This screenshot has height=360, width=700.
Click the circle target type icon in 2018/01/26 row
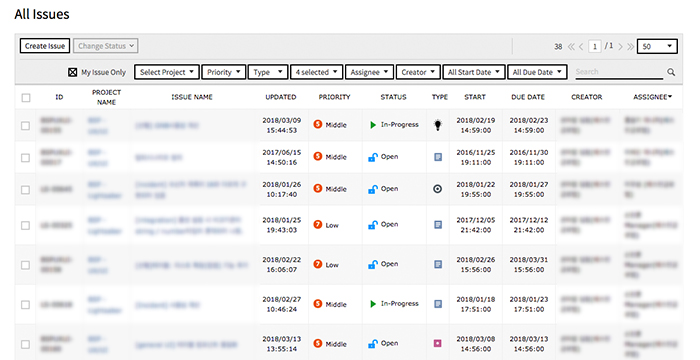click(438, 189)
